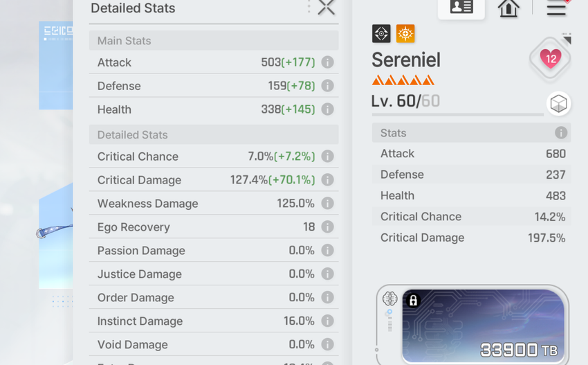Open the character profile card icon
This screenshot has height=365, width=588.
point(461,8)
